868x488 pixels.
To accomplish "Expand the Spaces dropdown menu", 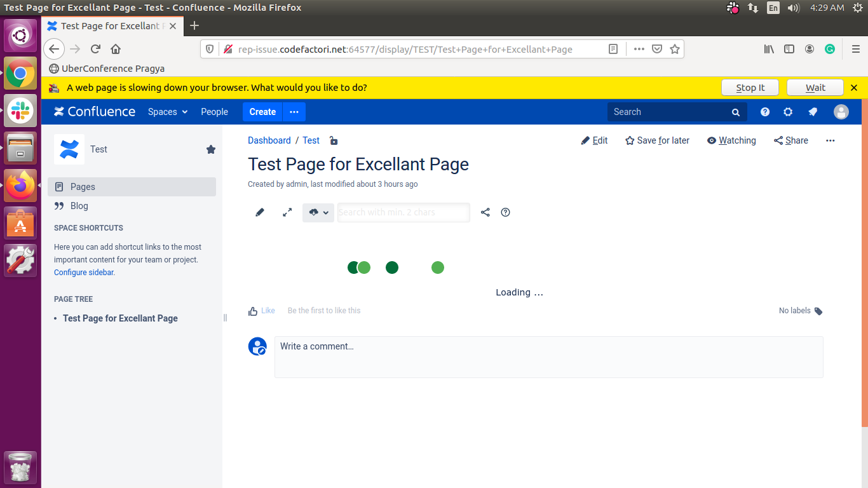I will (x=168, y=112).
